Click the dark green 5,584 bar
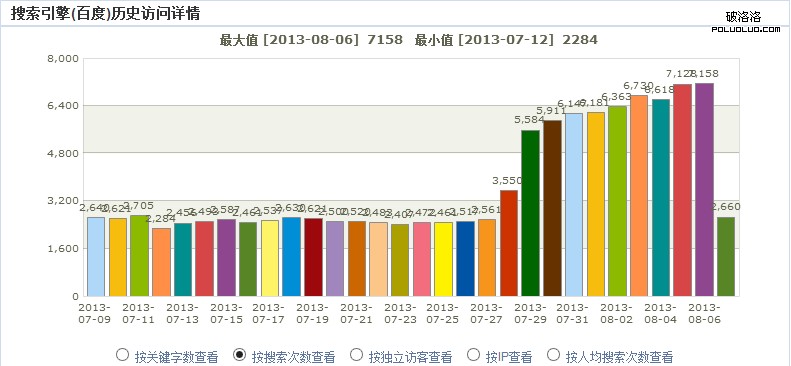Image resolution: width=791 pixels, height=366 pixels. pos(530,213)
